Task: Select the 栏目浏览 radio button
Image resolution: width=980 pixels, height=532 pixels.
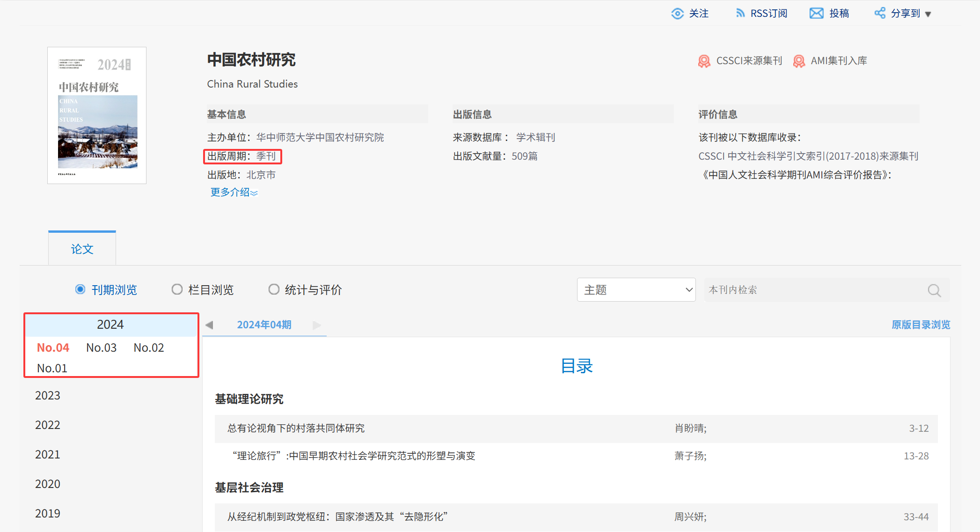Action: pos(177,290)
